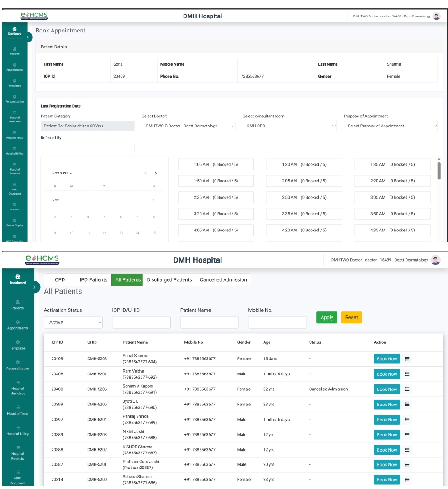The width and height of the screenshot is (448, 489).
Task: Switch to the IPD Patients tab
Action: (x=94, y=280)
